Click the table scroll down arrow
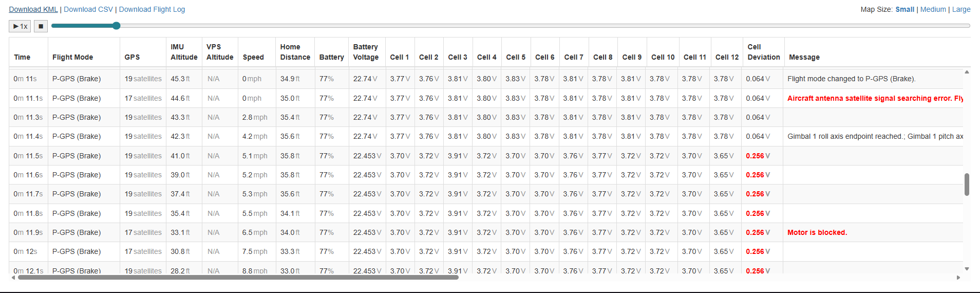Image resolution: width=980 pixels, height=293 pixels. (967, 269)
